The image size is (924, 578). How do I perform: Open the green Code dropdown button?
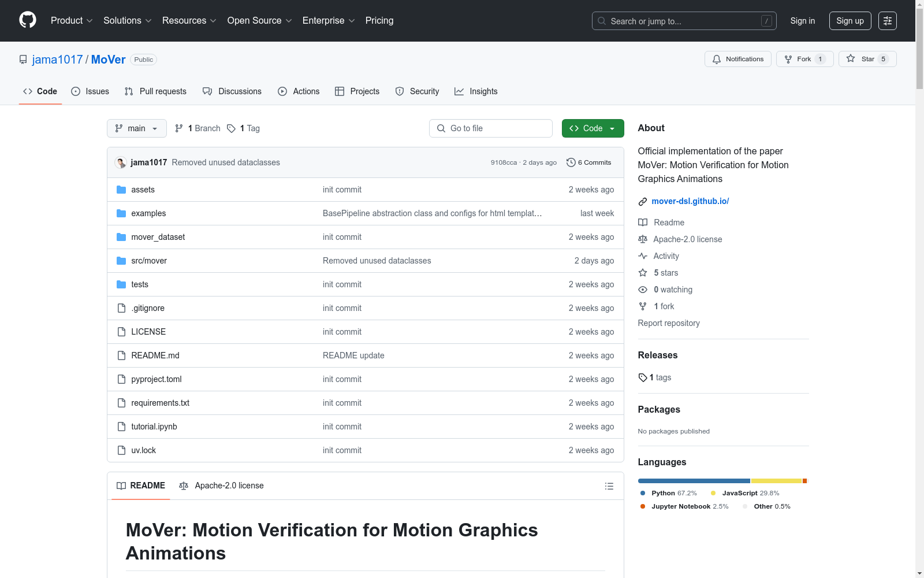click(593, 128)
